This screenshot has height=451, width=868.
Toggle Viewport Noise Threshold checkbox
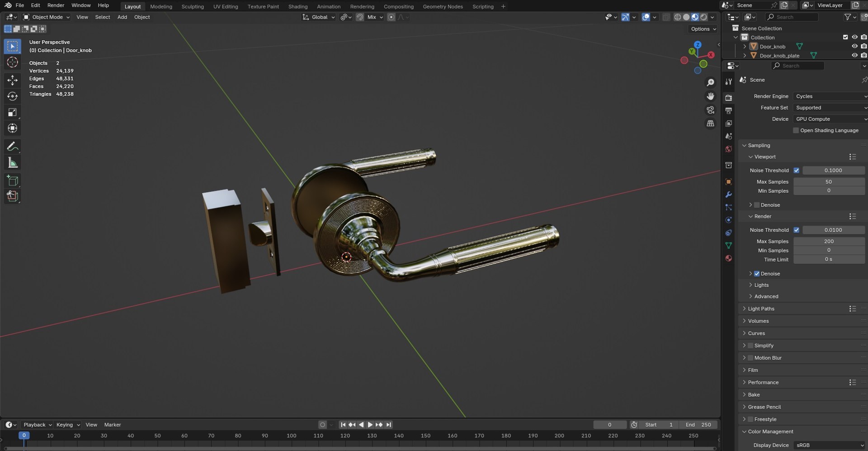pos(796,171)
